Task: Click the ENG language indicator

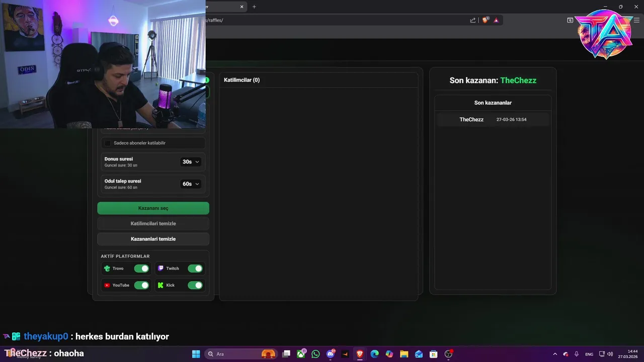Action: [x=589, y=354]
